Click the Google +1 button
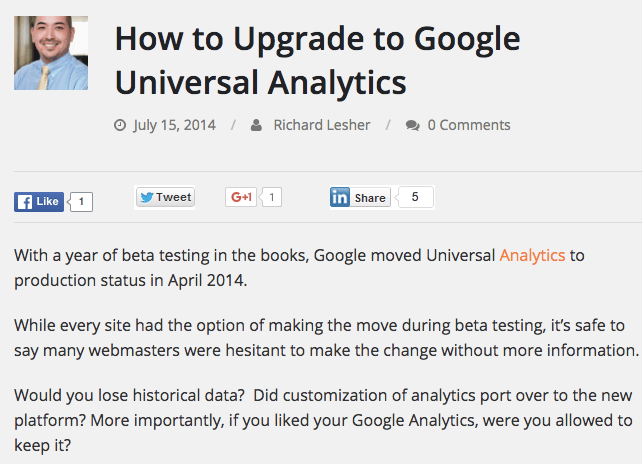642x464 pixels. (x=241, y=197)
